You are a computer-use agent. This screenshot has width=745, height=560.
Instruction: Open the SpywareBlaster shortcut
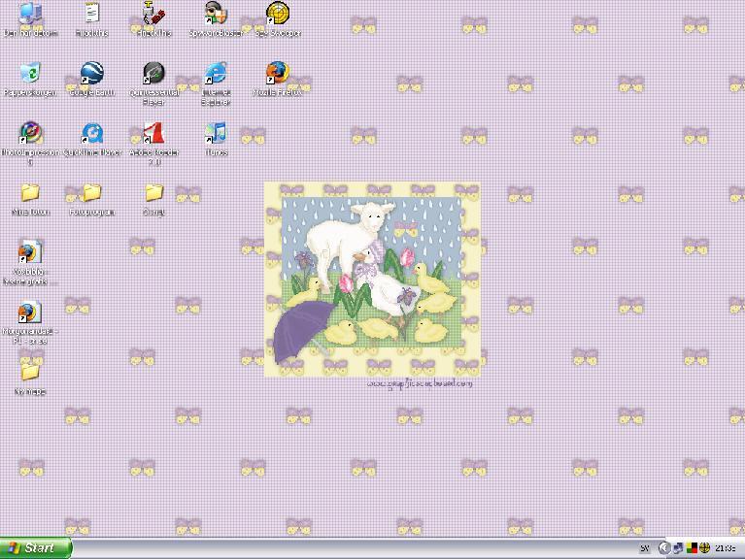click(x=216, y=14)
